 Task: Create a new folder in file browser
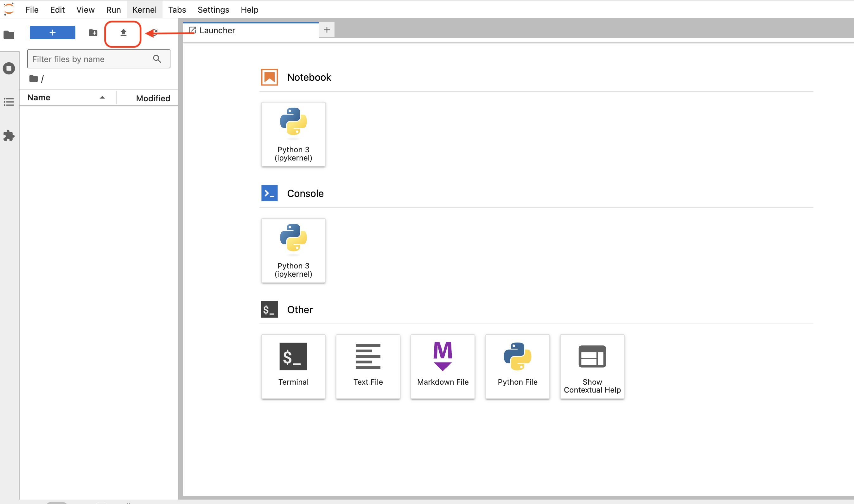click(93, 33)
